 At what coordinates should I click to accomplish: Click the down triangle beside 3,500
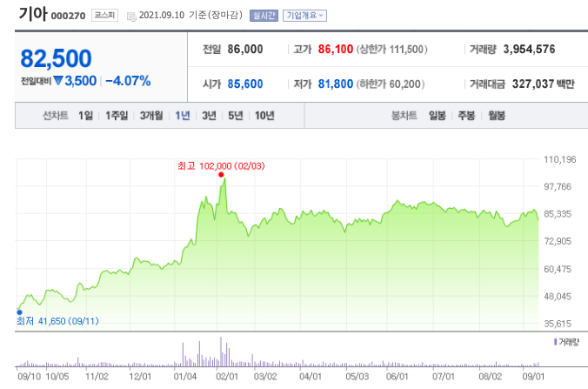coord(58,80)
